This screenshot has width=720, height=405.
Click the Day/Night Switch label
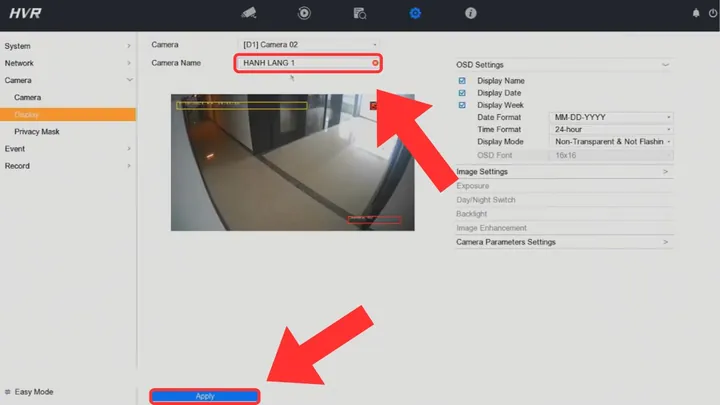pyautogui.click(x=486, y=200)
